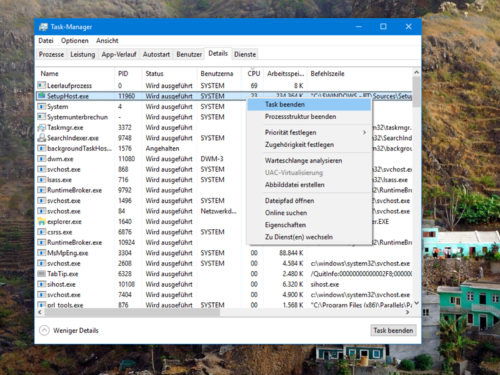Select the 88.844 K memory cell

(291, 253)
